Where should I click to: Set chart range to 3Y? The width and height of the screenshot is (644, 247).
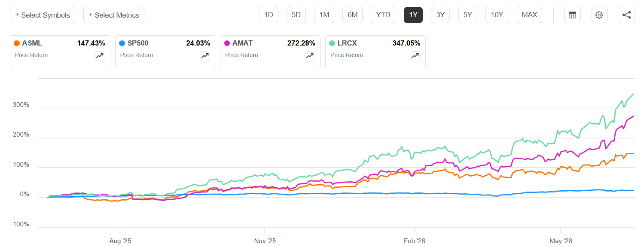tap(440, 15)
